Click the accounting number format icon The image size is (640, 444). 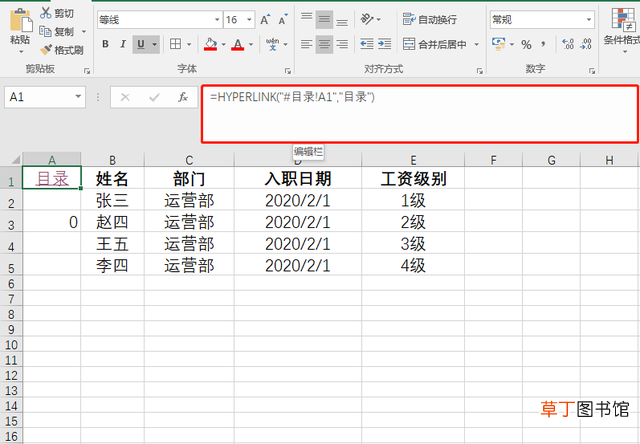point(498,44)
